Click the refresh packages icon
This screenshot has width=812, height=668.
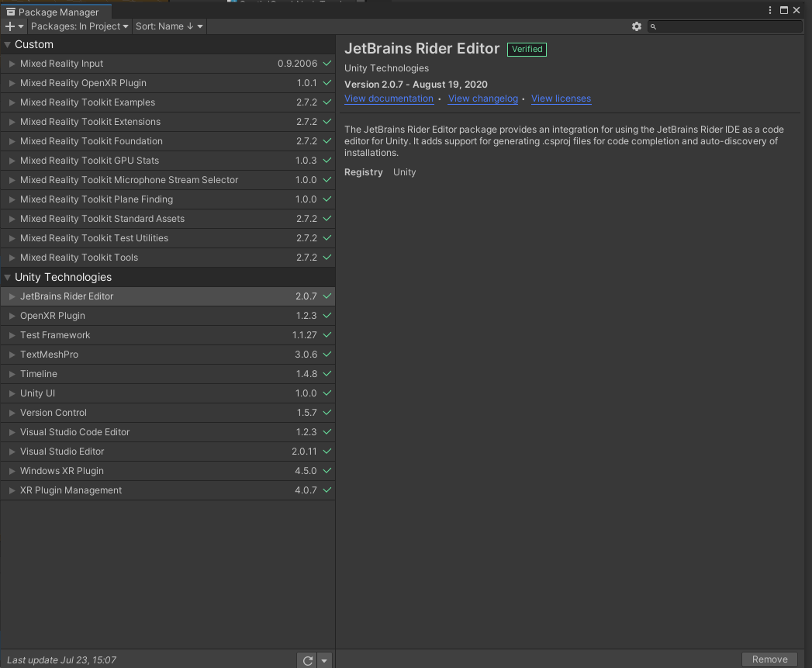point(307,659)
